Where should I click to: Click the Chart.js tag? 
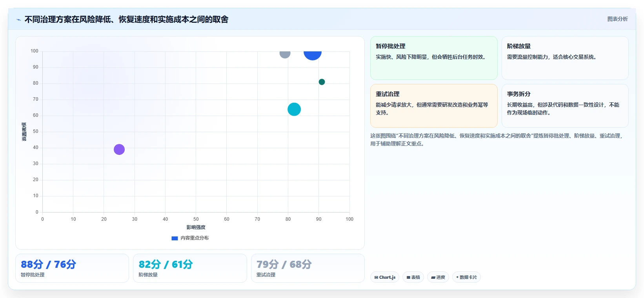coord(385,277)
